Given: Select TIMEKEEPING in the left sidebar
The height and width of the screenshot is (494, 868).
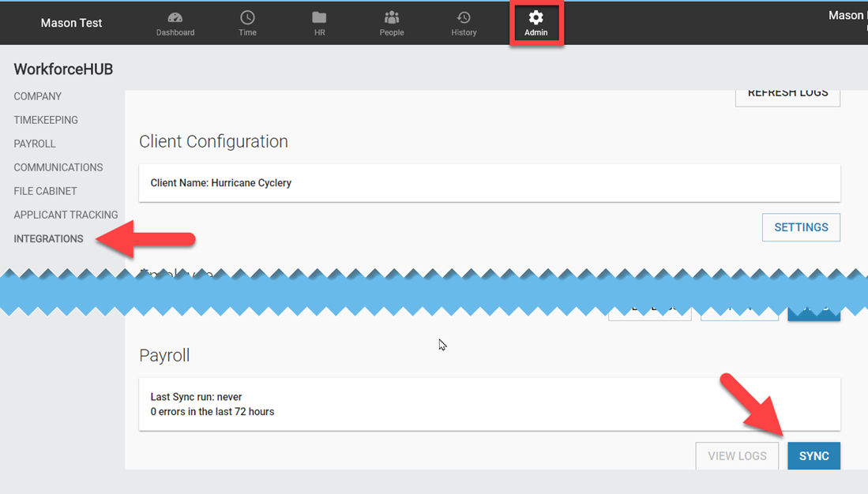Looking at the screenshot, I should (x=46, y=120).
